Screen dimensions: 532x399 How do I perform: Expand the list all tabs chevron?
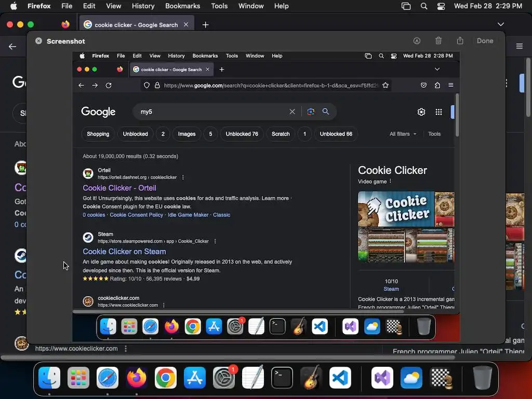500,24
